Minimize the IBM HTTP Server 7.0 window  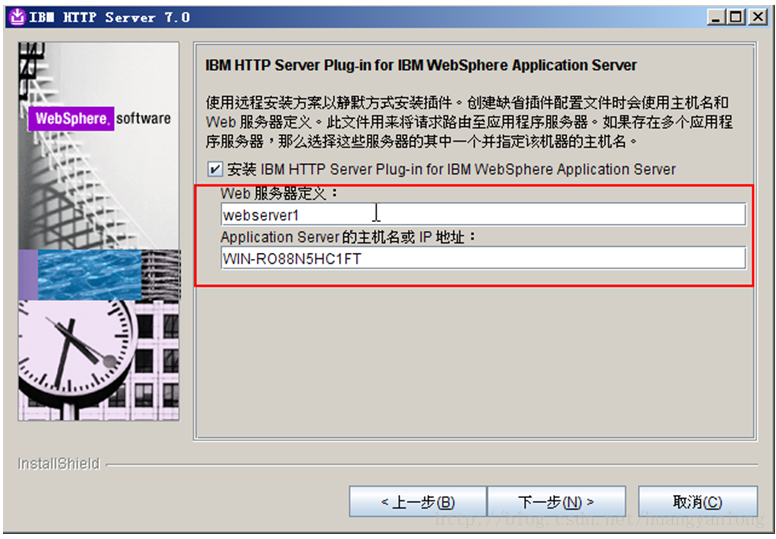pos(716,17)
